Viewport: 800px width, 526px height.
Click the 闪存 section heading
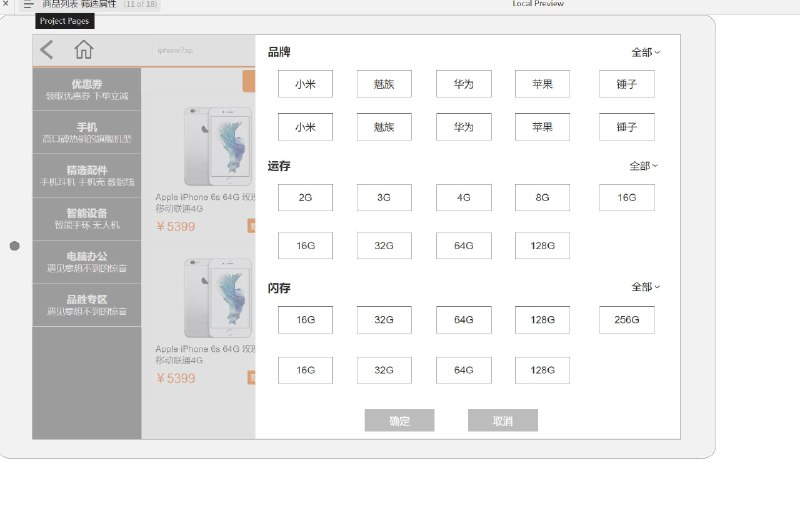click(x=279, y=288)
